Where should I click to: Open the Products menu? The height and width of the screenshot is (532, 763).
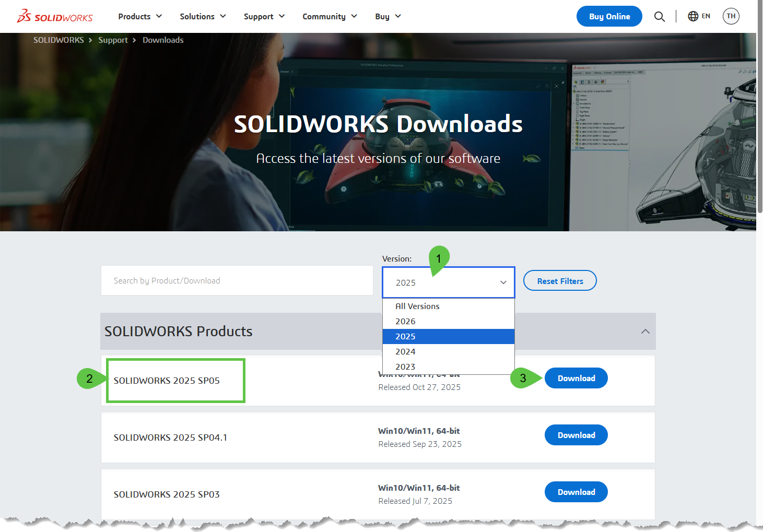click(139, 17)
